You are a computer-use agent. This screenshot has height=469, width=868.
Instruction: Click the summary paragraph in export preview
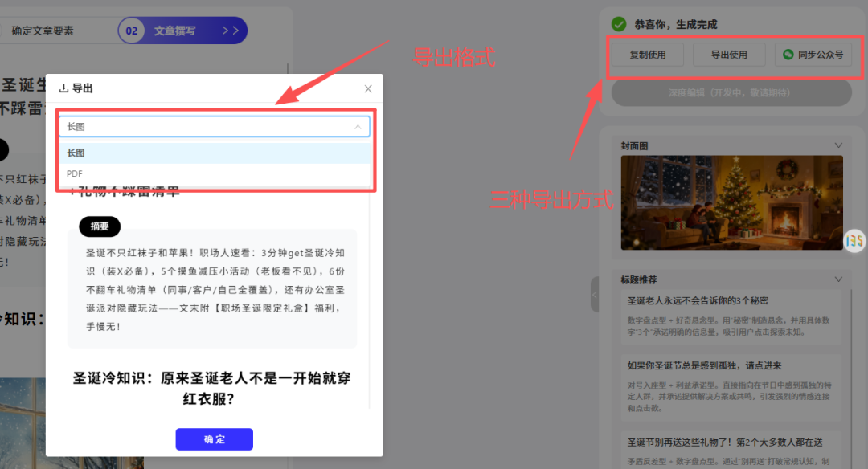point(215,290)
